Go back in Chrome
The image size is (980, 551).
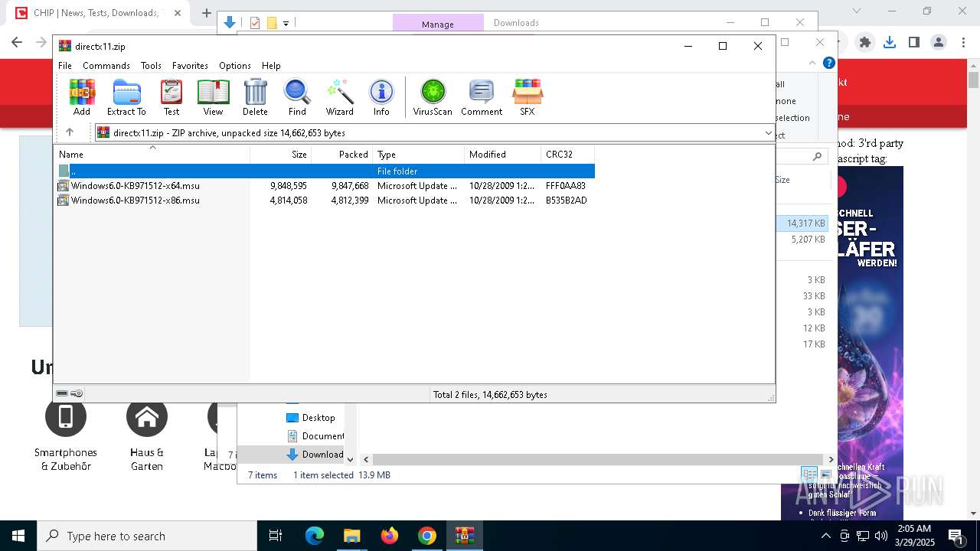tap(18, 43)
